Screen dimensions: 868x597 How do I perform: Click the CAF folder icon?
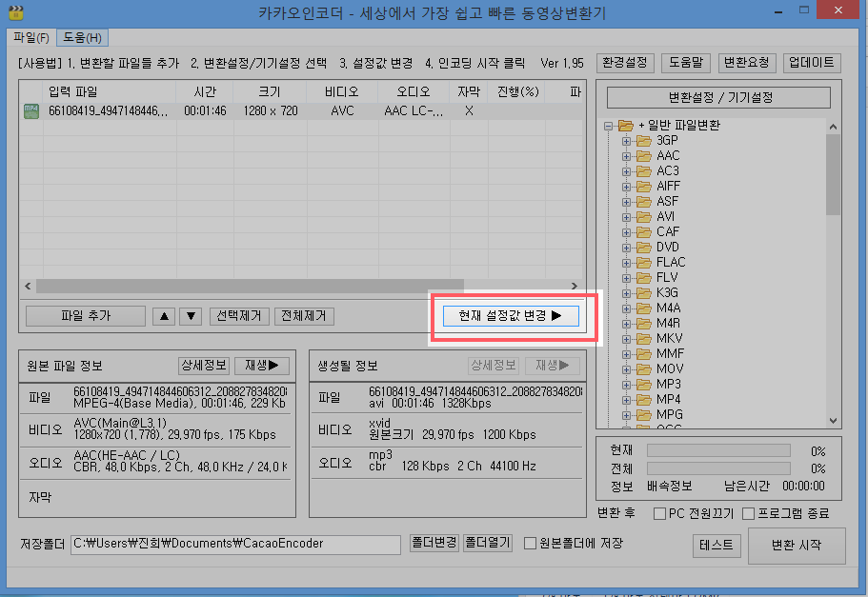click(x=643, y=231)
